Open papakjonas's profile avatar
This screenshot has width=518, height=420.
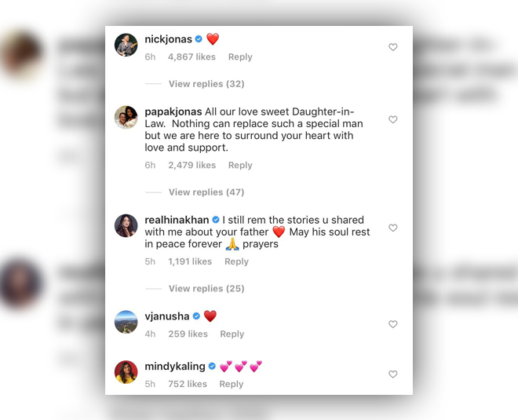click(126, 117)
